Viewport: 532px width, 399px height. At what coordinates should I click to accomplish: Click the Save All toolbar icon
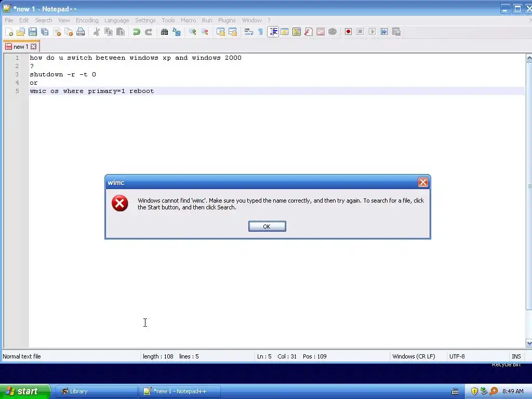click(x=45, y=32)
